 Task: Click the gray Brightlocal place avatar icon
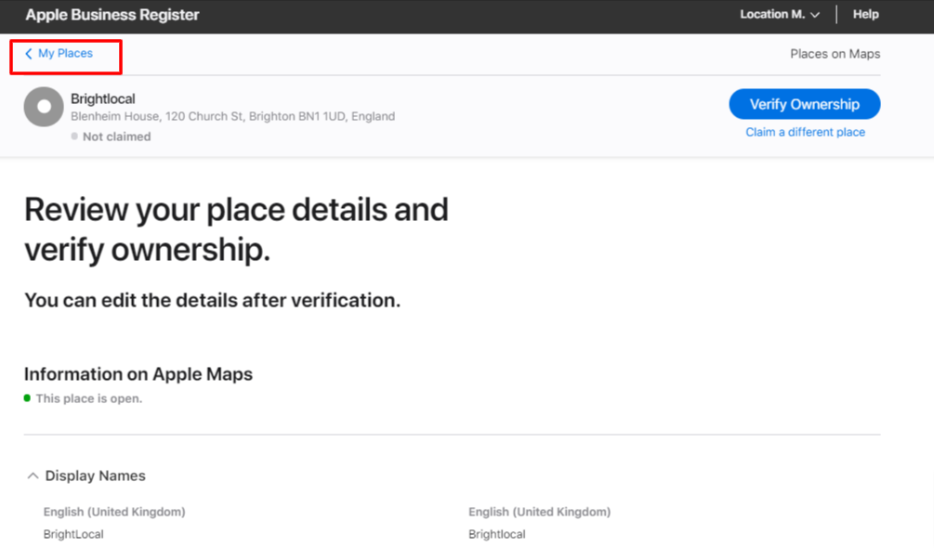[44, 107]
